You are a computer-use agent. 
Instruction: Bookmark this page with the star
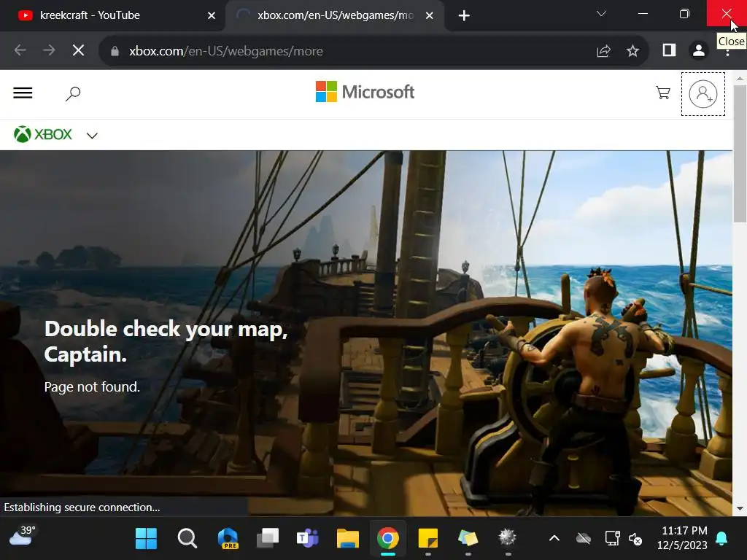point(632,51)
